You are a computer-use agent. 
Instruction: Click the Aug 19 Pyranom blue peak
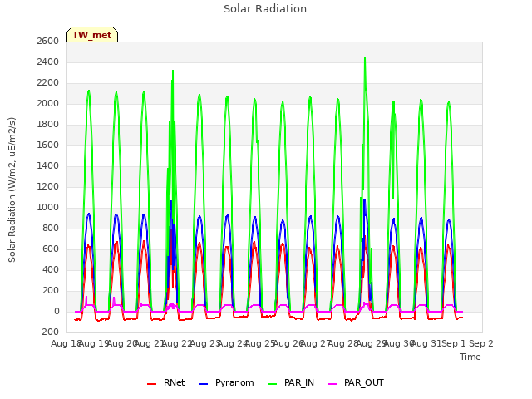(89, 214)
